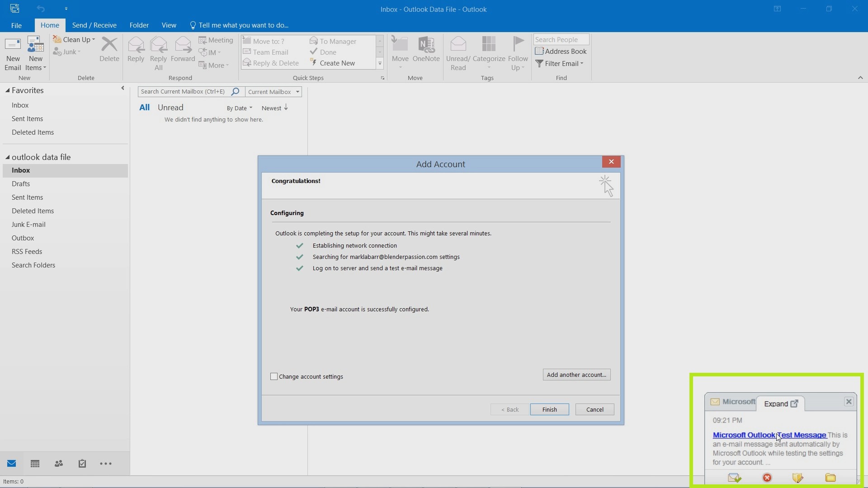
Task: Click Create New quick step
Action: [x=332, y=63]
